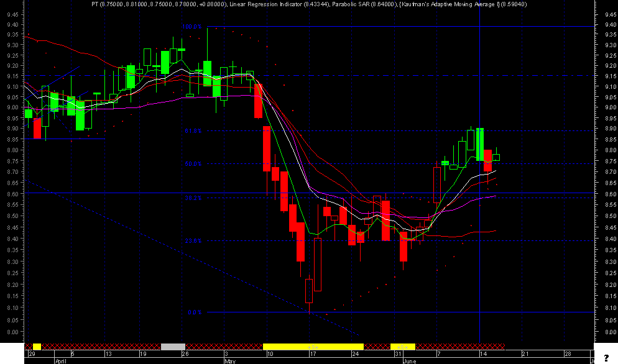Click the 8.10 price on the right axis
This screenshot has width=618, height=364.
[x=611, y=307]
